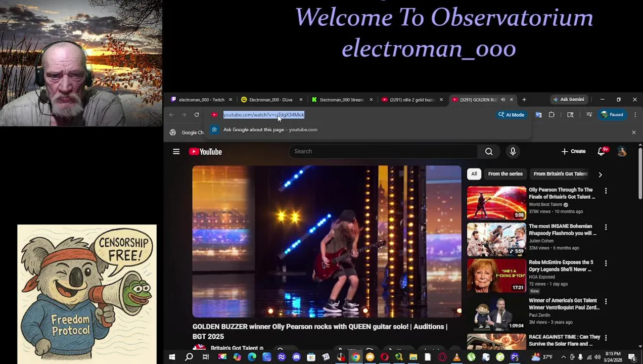643x364 pixels.
Task: Switch to Electroman_000 - DLive tab
Action: point(271,100)
